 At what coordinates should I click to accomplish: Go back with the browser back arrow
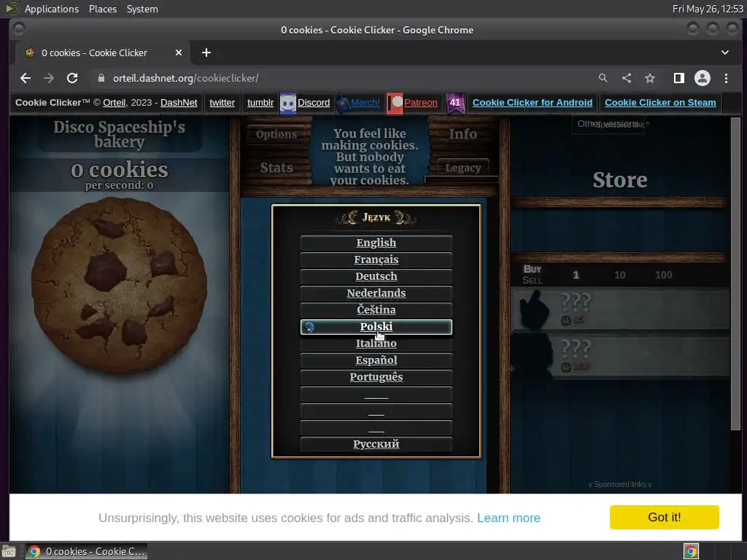click(26, 78)
